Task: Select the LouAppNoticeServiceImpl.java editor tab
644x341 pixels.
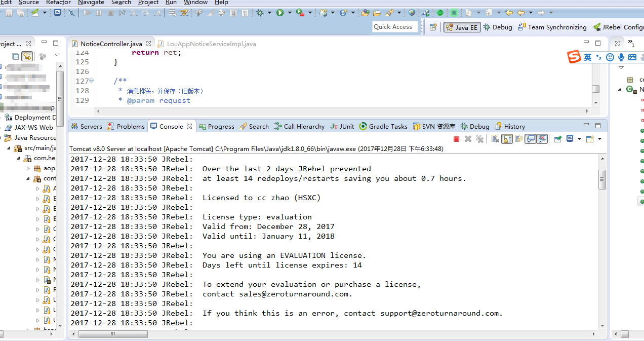Action: coord(208,44)
